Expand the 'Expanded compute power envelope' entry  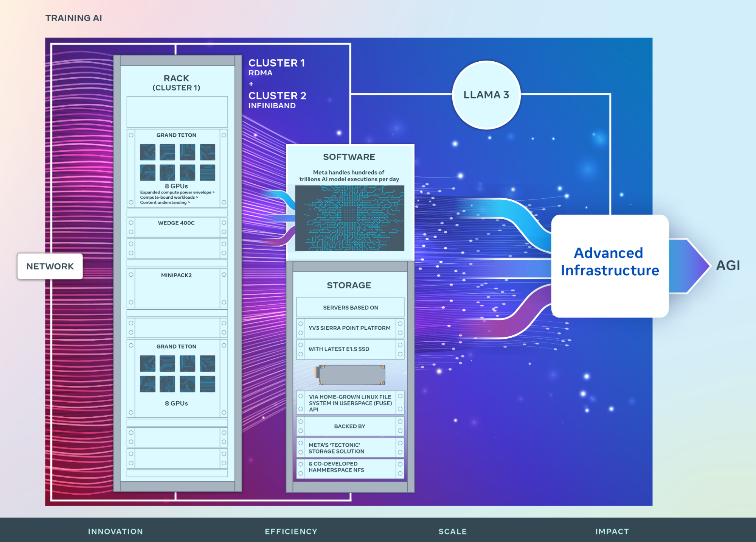click(177, 192)
